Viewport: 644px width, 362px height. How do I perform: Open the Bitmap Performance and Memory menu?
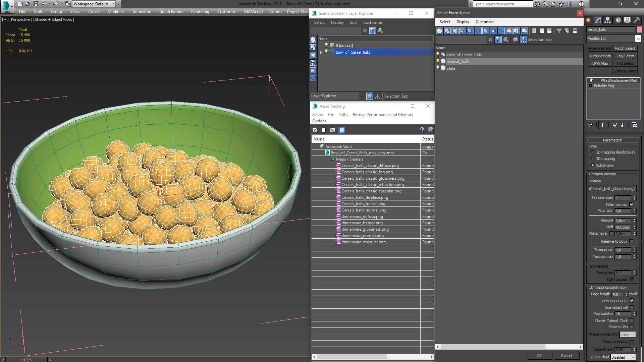[x=383, y=115]
